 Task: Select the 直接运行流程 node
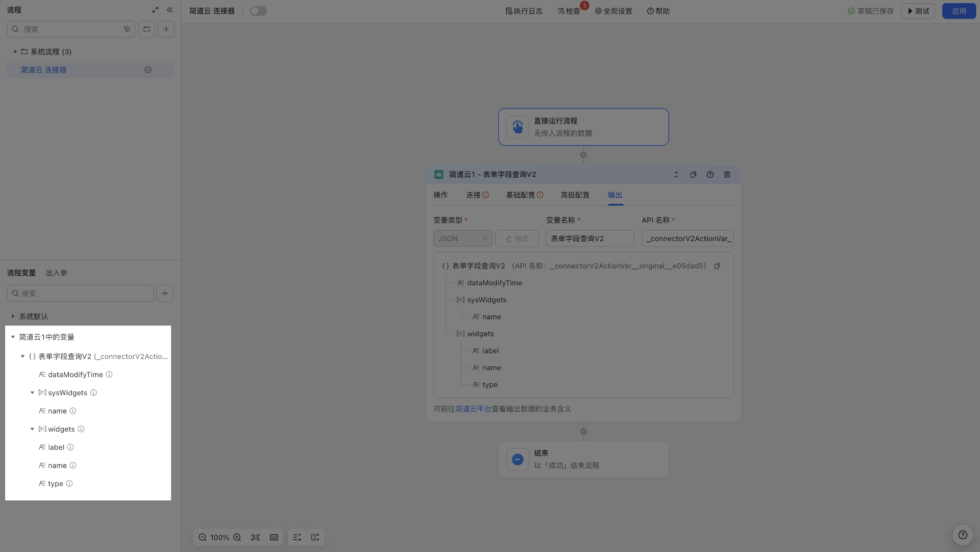coord(584,127)
